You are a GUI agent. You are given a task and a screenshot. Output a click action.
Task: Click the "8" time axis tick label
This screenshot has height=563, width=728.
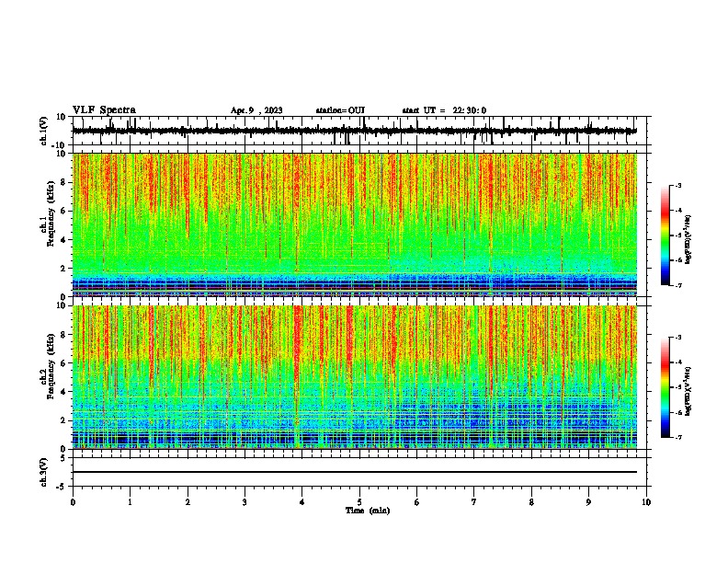pyautogui.click(x=531, y=502)
